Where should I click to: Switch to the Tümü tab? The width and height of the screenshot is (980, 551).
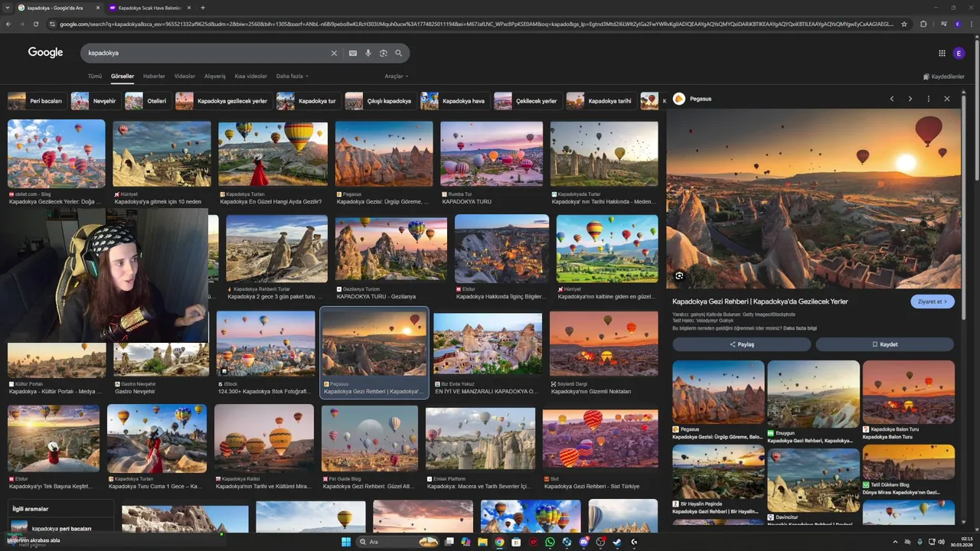[95, 77]
